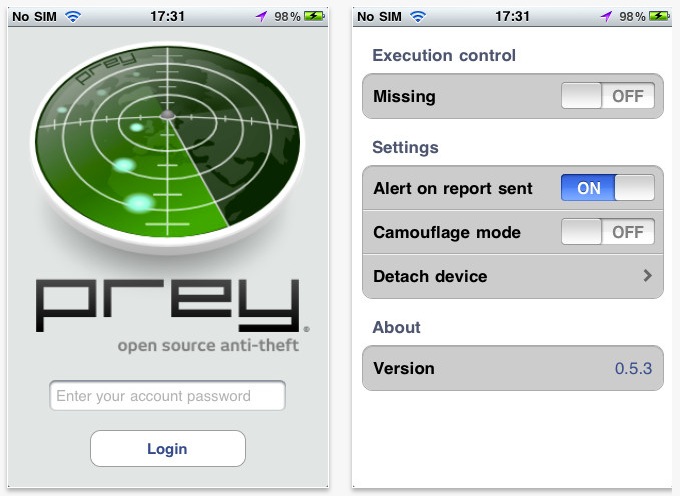The image size is (680, 496).
Task: Click the battery charging icon on the login screen
Action: point(314,16)
